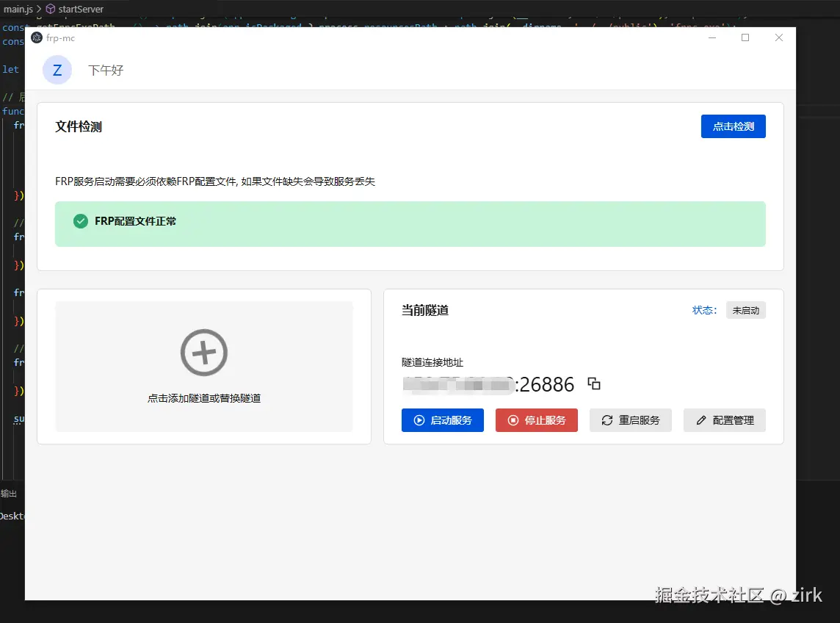Click the 下午好 greeting text
Screen dimensions: 840x623
106,71
